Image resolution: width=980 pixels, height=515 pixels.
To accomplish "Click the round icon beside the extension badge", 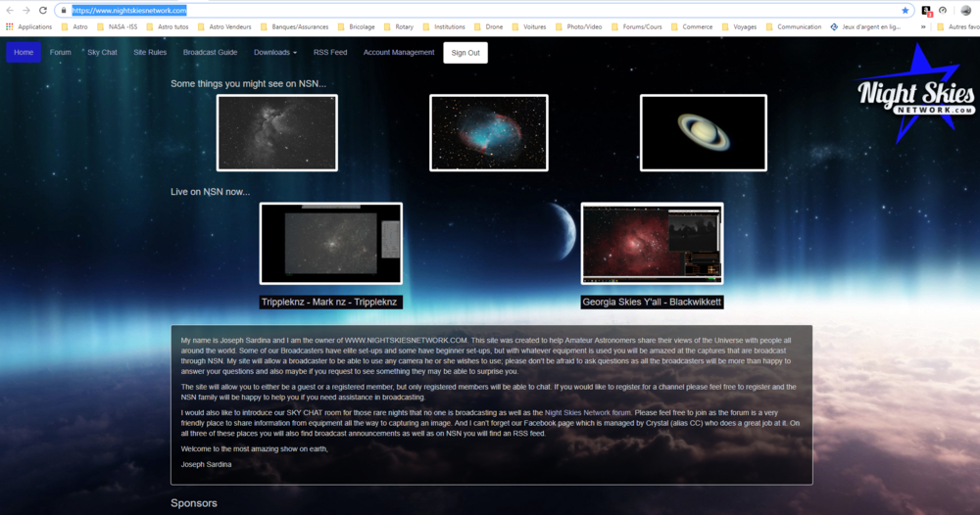I will tap(943, 11).
